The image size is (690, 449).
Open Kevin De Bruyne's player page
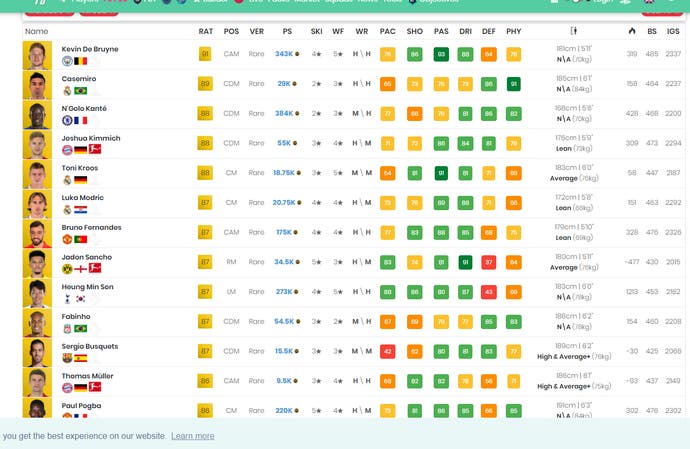click(x=90, y=49)
